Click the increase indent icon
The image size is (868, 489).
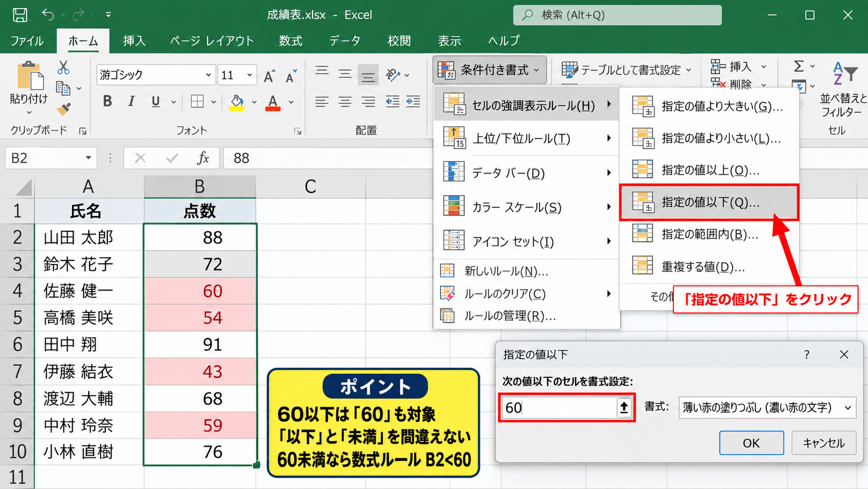pyautogui.click(x=413, y=102)
